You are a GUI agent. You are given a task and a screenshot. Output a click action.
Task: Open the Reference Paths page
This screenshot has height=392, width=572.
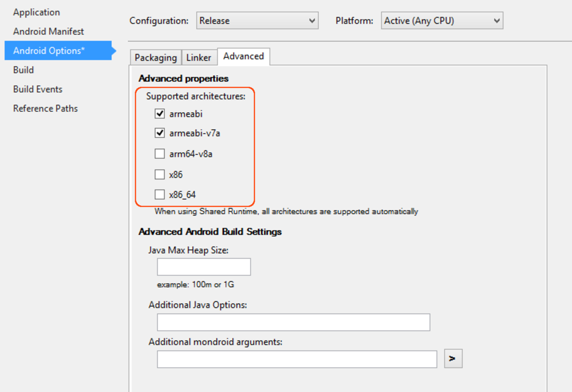[x=45, y=108]
